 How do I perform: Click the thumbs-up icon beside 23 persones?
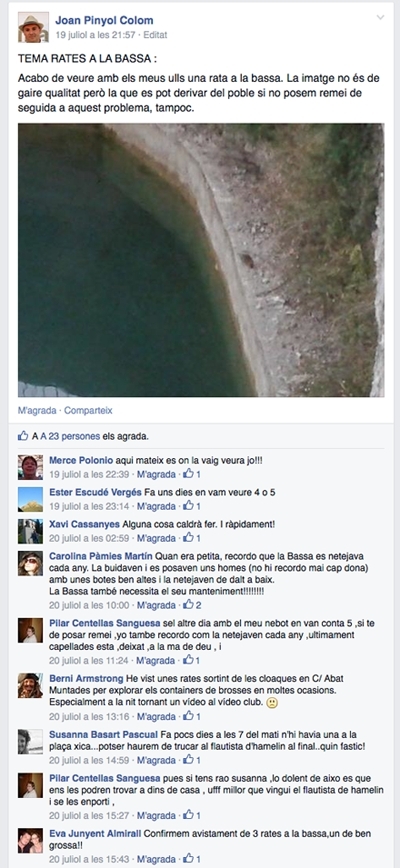coord(23,436)
